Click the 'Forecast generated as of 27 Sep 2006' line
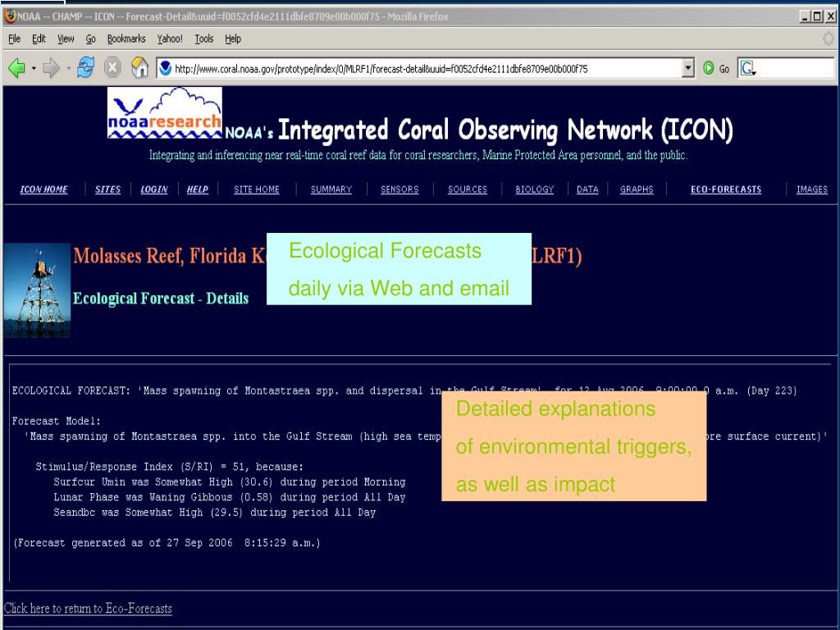 pos(167,543)
